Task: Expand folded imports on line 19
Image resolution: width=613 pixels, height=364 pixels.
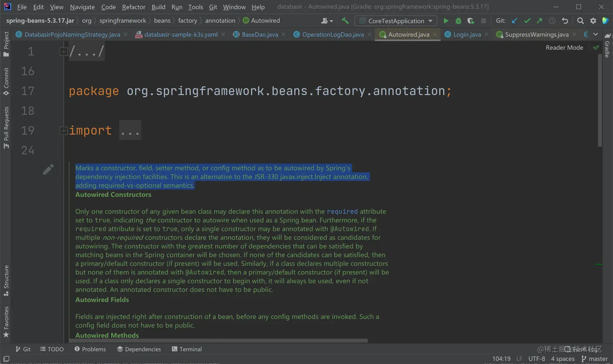Action: click(64, 130)
